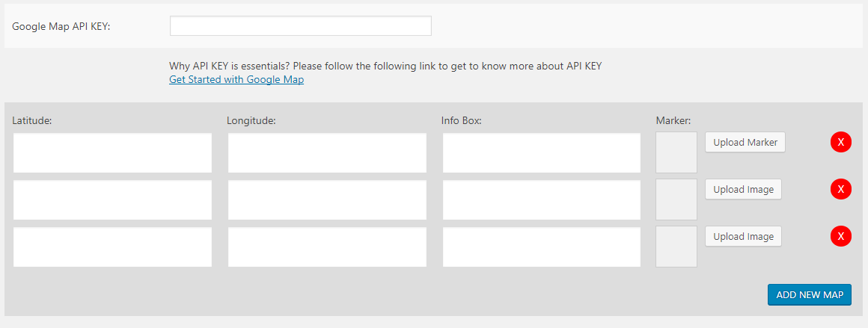Open the Get Started with Google Map link
The height and width of the screenshot is (328, 868).
click(x=236, y=79)
